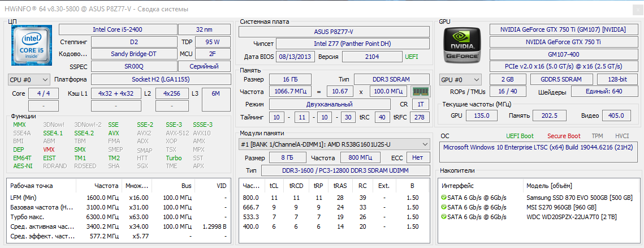Click the Socket H2 (LGA1155) platform field
644x248 pixels.
(161, 79)
